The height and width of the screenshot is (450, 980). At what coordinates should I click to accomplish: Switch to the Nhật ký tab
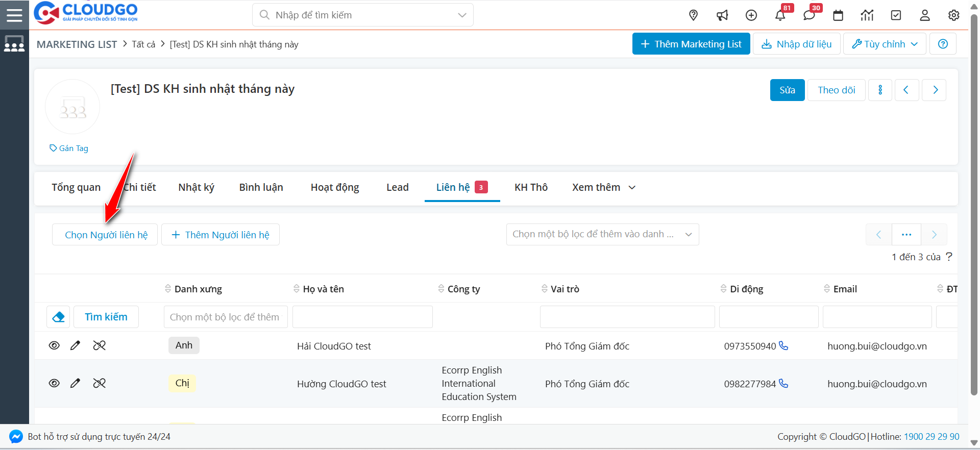pyautogui.click(x=196, y=187)
